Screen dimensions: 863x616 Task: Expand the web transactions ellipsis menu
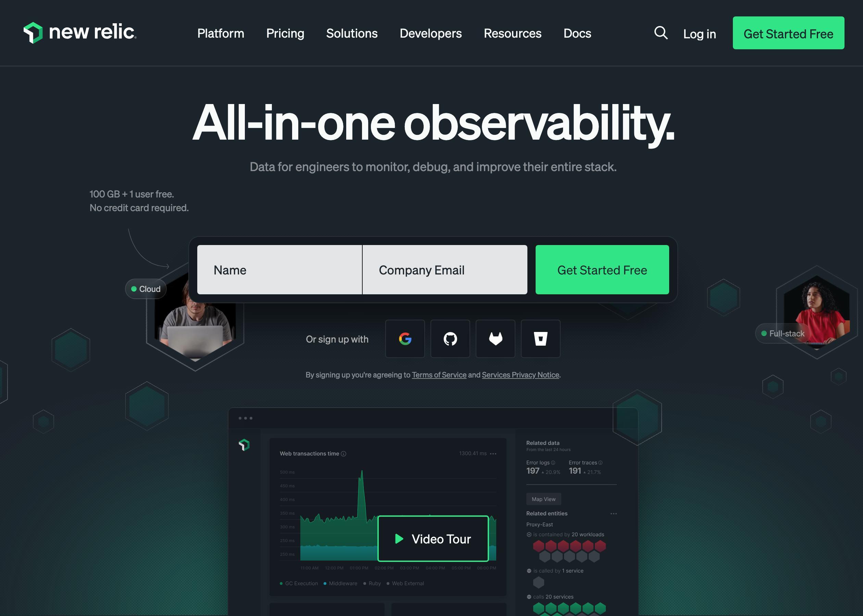pyautogui.click(x=493, y=453)
